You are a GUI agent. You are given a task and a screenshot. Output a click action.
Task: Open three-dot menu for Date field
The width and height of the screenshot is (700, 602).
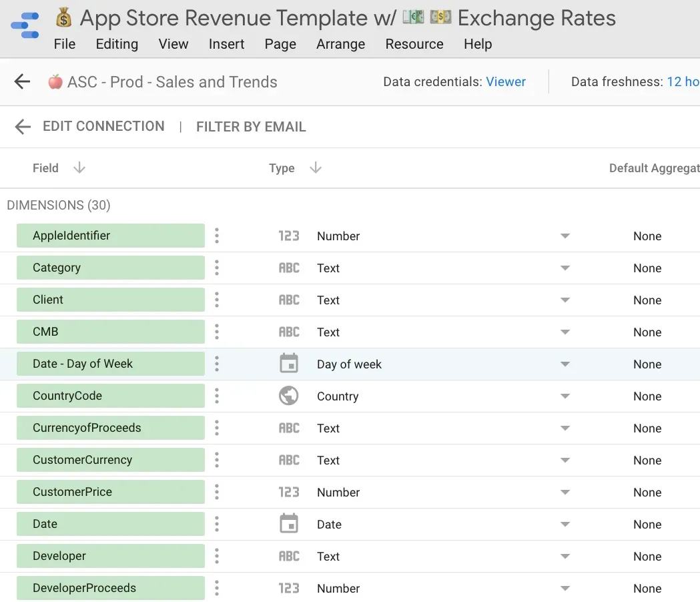point(217,524)
